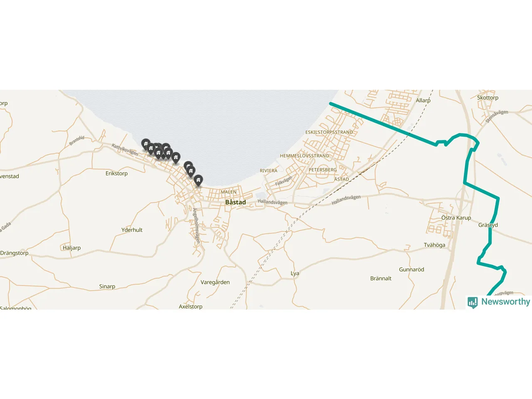Click the easternmost house marker near Malen
Viewport: 532px width, 399px height.
(x=198, y=180)
